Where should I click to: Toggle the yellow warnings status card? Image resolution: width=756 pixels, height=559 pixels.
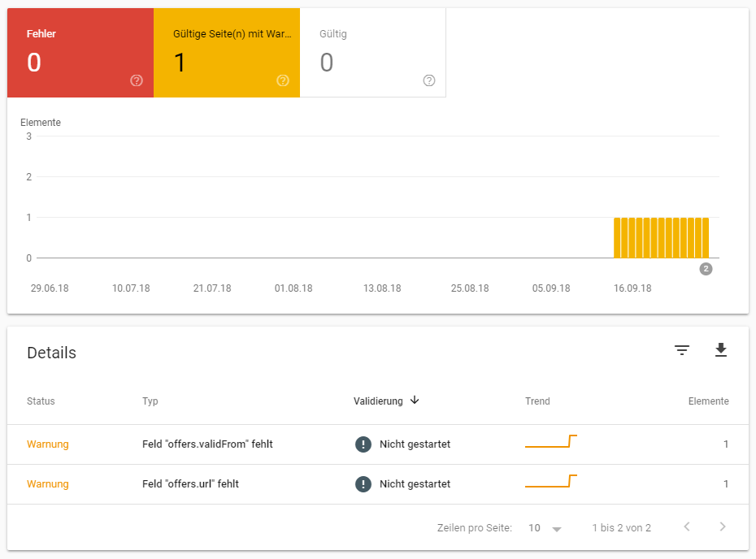226,49
